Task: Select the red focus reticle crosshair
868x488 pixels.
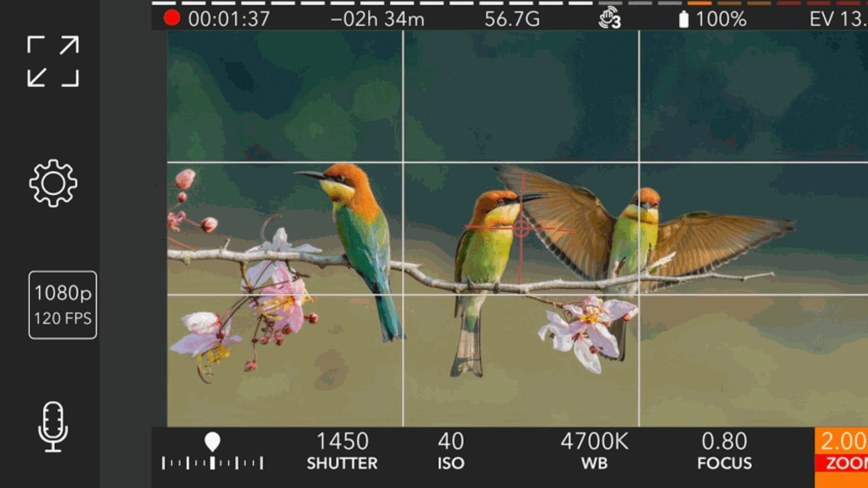Action: pos(521,229)
